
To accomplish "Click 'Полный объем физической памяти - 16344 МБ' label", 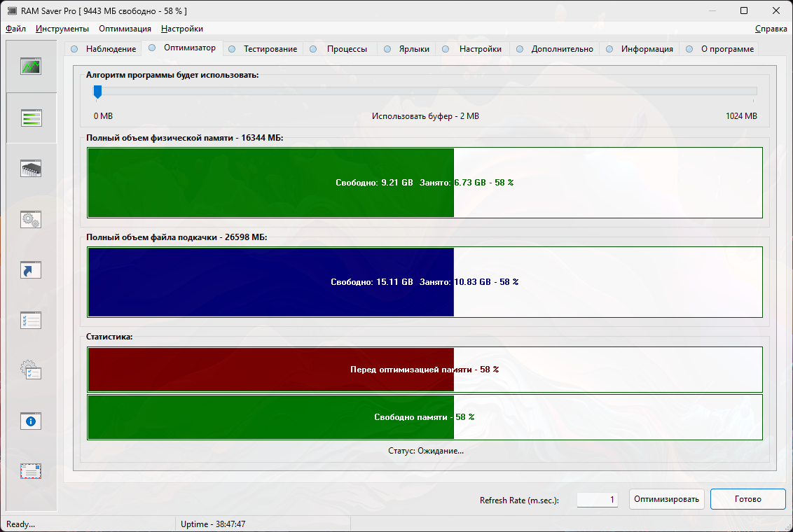I will pos(185,138).
